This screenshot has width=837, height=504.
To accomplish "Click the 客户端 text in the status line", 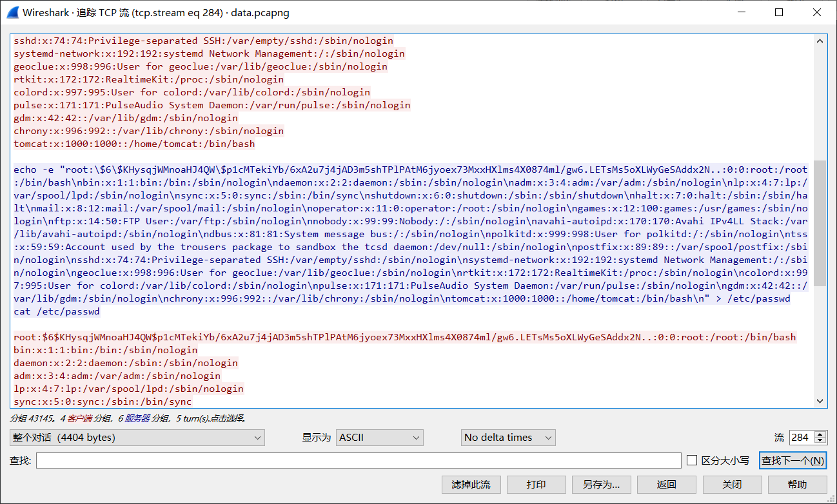I will (79, 418).
